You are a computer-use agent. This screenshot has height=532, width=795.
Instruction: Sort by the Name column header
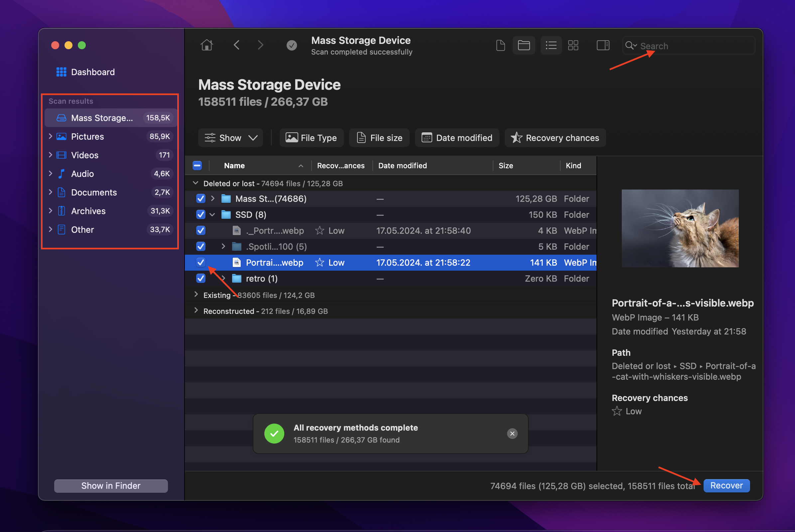[x=261, y=166]
